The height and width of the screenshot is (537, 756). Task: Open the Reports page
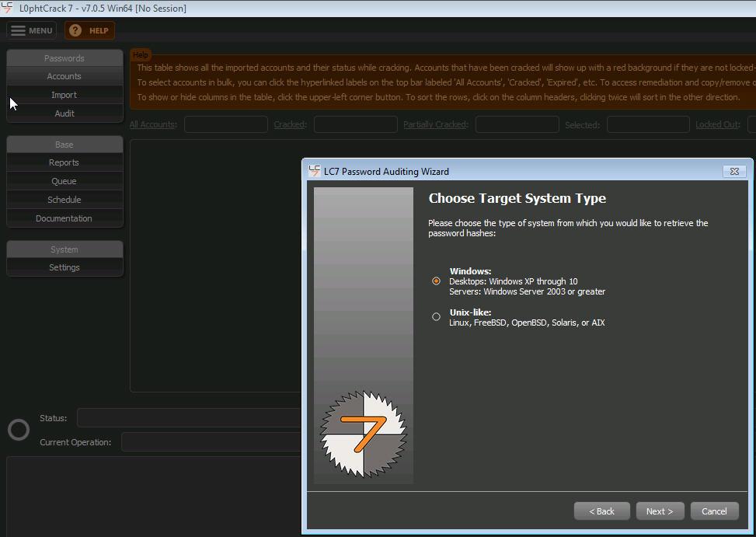(x=64, y=162)
